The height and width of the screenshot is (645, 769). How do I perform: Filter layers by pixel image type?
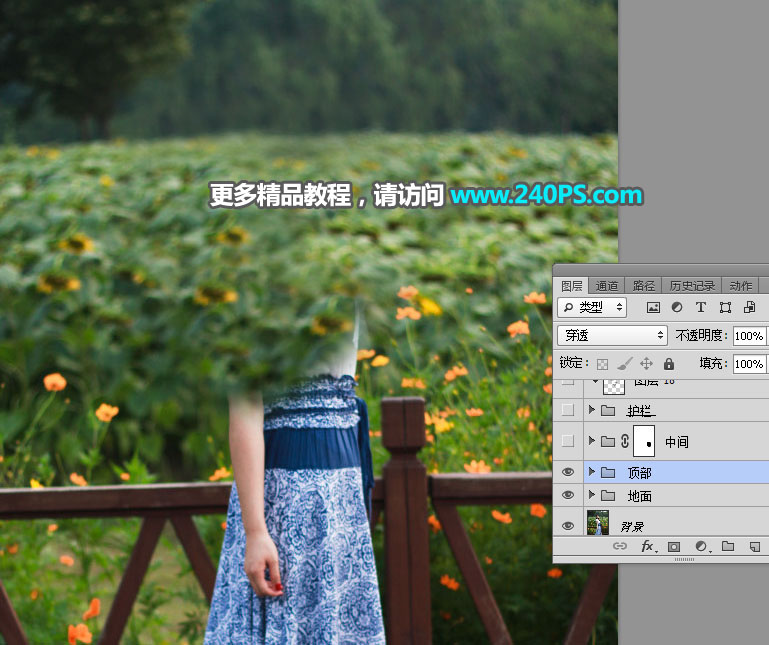653,308
